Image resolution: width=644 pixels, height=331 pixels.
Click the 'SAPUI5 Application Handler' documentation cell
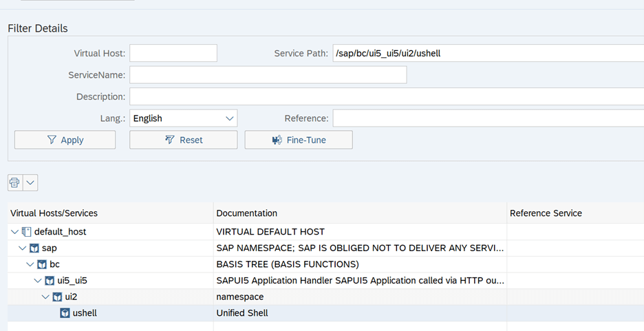pos(361,281)
